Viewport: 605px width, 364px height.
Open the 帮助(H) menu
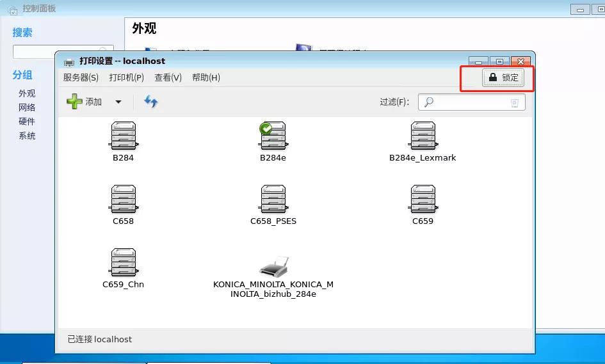(x=206, y=77)
